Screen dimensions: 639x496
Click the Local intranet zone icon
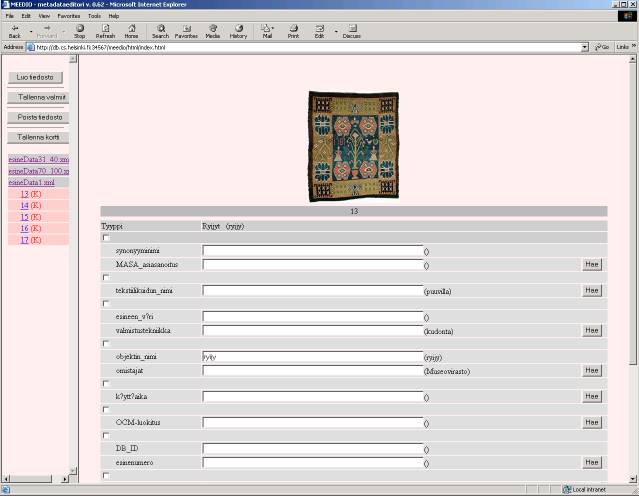(566, 489)
